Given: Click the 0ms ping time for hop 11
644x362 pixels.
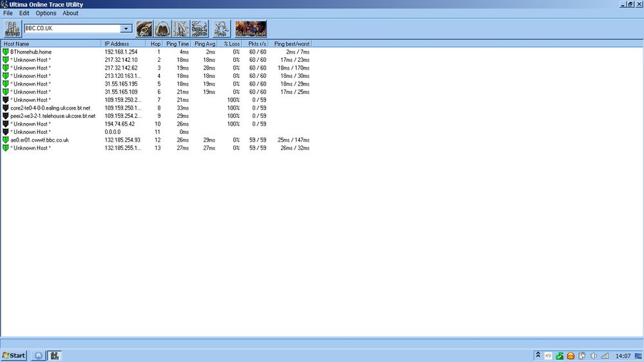Looking at the screenshot, I should 184,132.
